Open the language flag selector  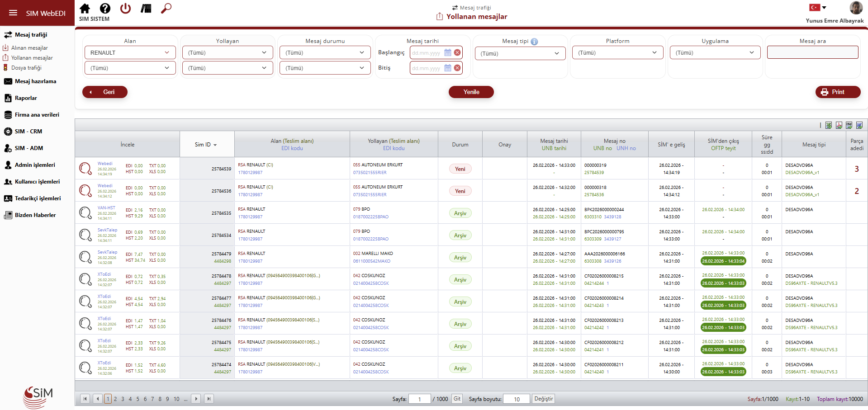(x=818, y=7)
